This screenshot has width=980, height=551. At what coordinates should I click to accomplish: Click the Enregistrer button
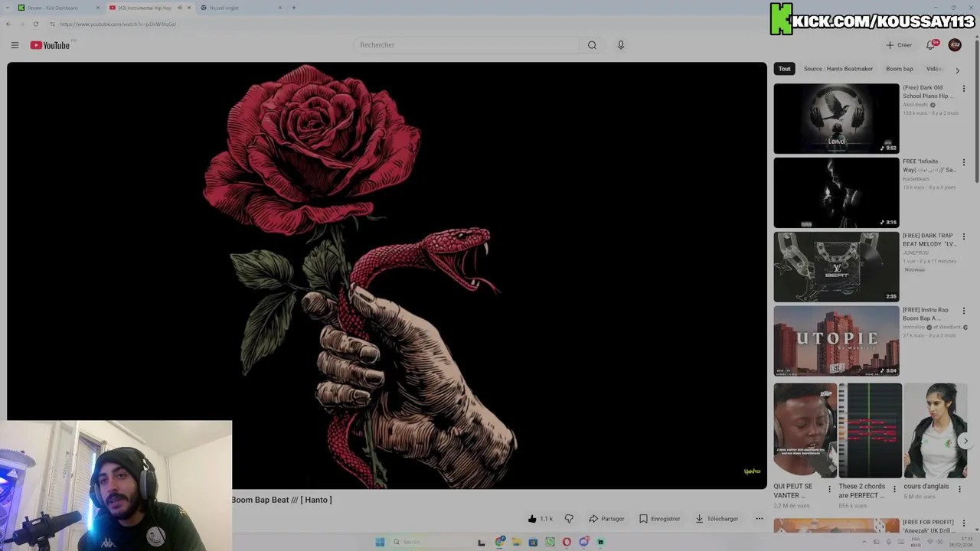659,519
